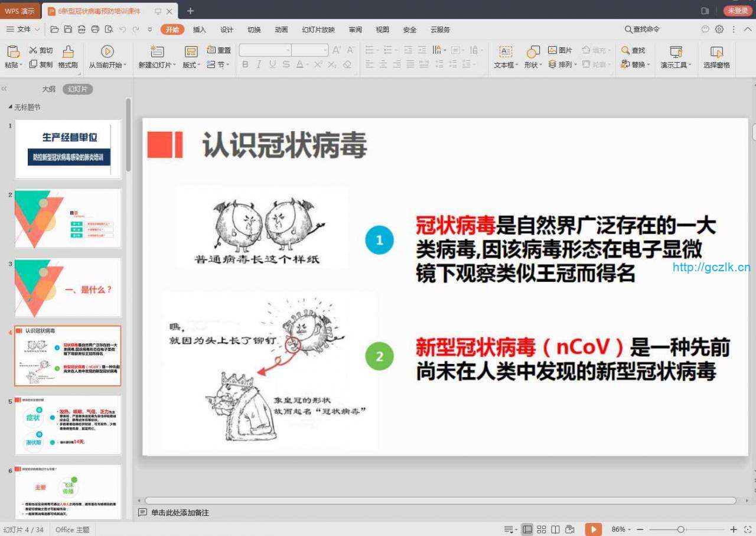Open the Insert (插入) ribbon tab

200,30
